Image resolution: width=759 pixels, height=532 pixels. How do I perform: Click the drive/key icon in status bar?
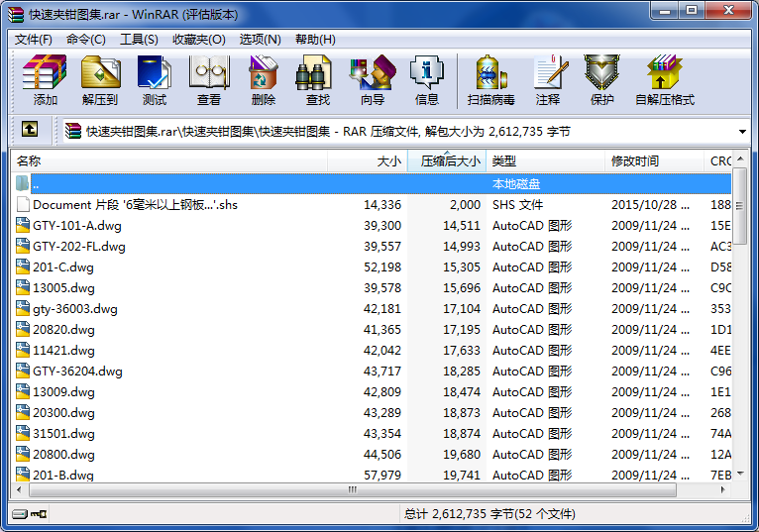[30, 513]
